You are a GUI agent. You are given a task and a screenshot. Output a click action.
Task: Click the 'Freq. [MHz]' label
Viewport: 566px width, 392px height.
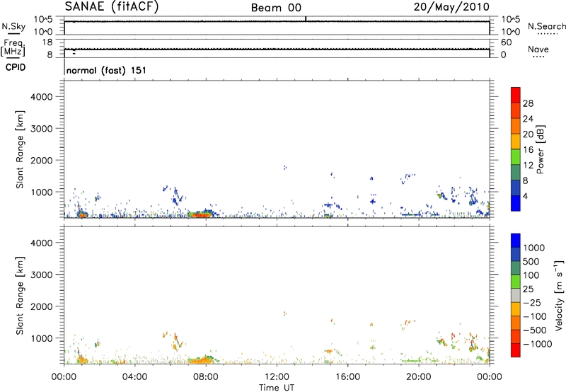13,47
